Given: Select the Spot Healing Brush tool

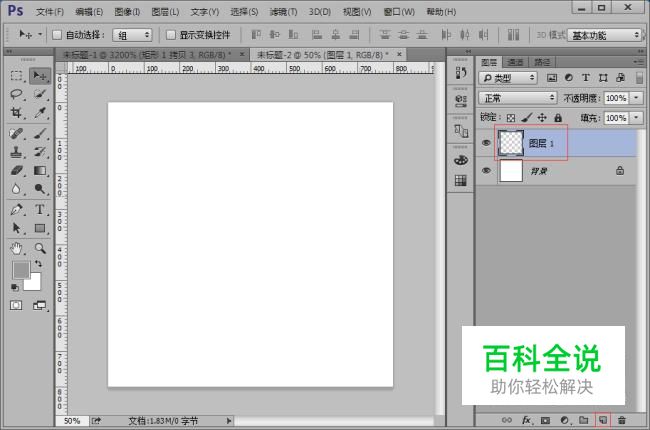Looking at the screenshot, I should pyautogui.click(x=16, y=134).
